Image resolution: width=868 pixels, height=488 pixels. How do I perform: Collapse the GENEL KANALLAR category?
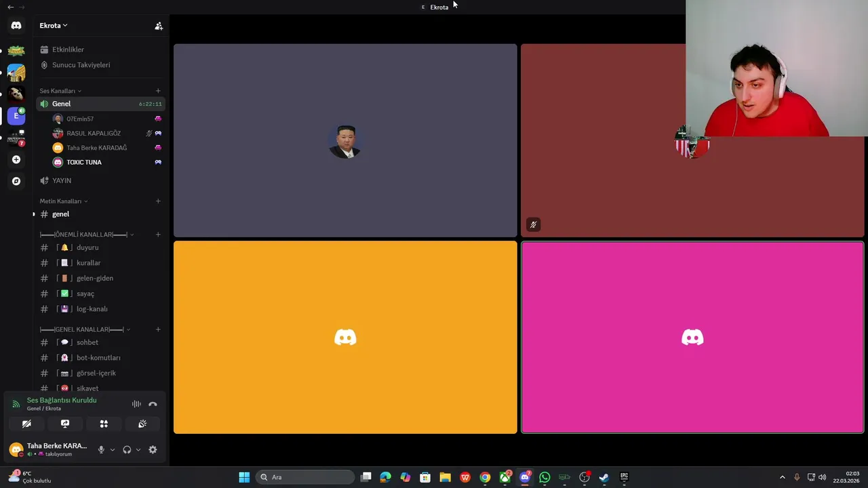click(85, 329)
